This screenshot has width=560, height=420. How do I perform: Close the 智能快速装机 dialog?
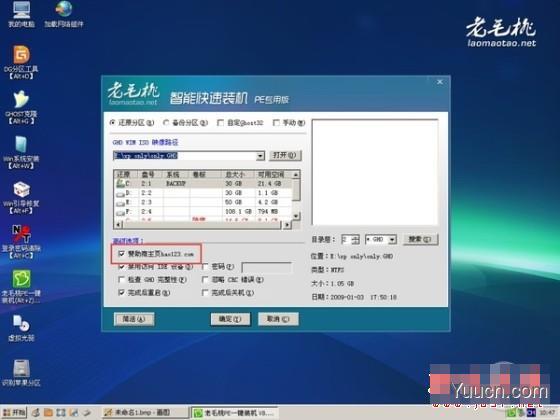coord(440,82)
